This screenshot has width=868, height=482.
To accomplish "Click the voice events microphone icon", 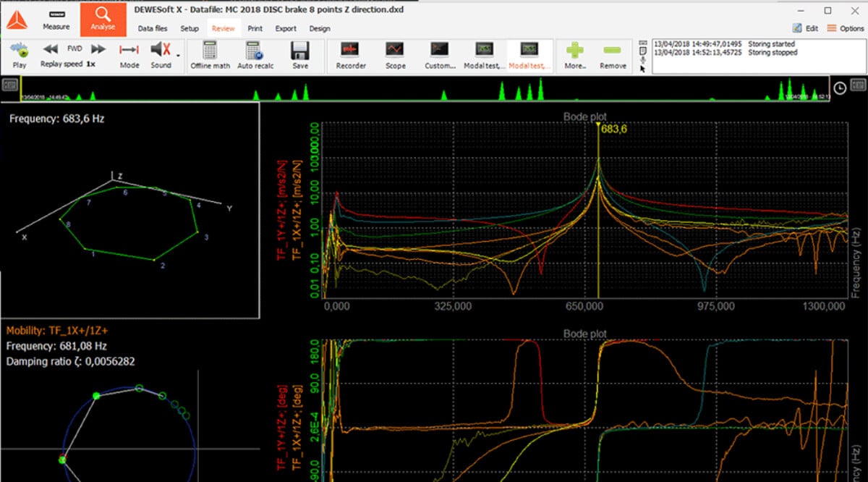I will (x=643, y=61).
